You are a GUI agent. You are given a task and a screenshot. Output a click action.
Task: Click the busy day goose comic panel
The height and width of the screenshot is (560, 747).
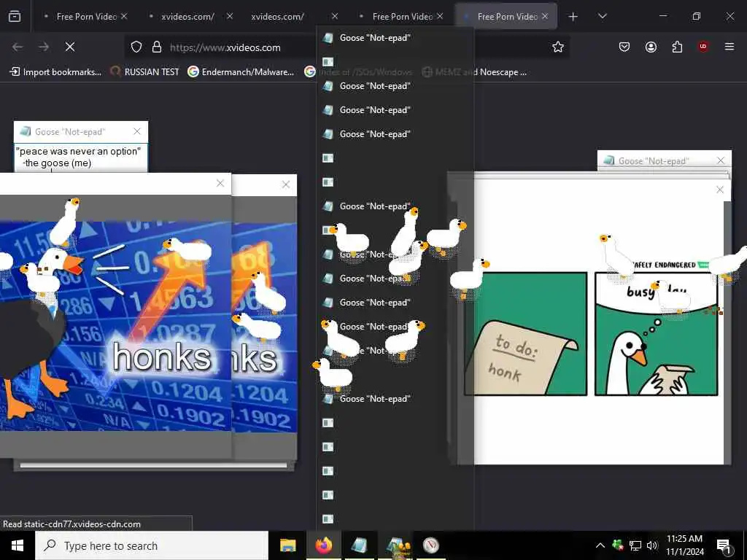(656, 334)
